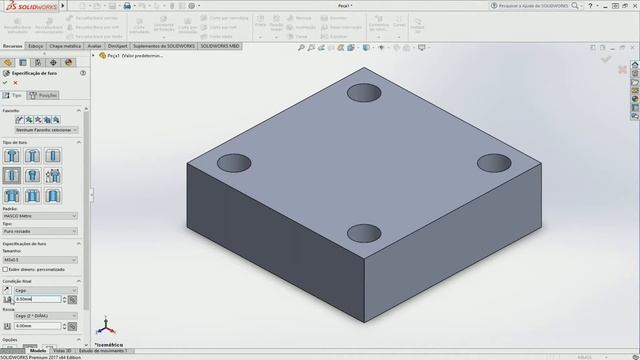Select the counterbore slot type
Image resolution: width=640 pixels, height=360 pixels.
click(x=12, y=196)
